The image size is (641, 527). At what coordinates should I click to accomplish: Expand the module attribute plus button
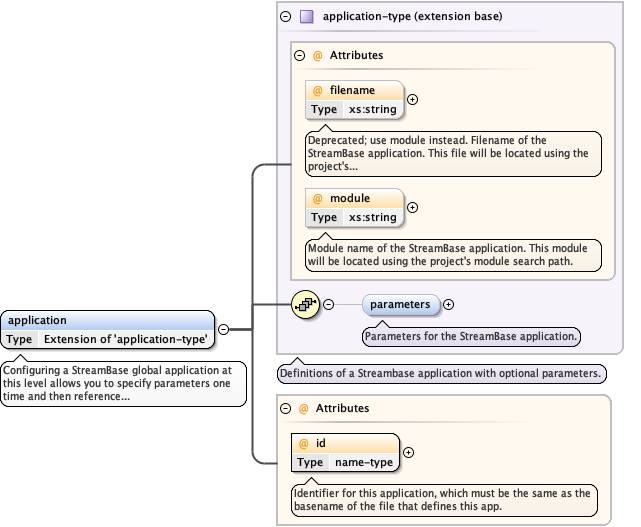coord(413,207)
